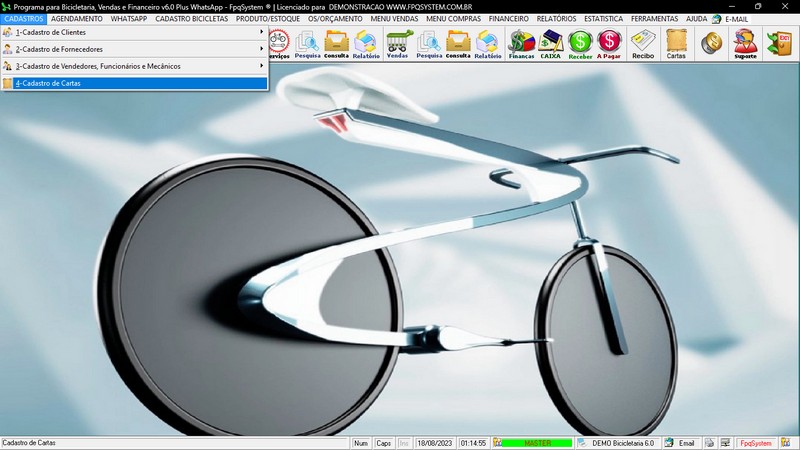Open the Serviços bicycle icon

[279, 43]
